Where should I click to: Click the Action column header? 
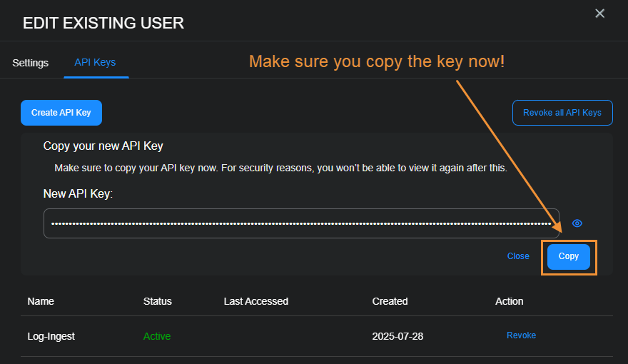pos(510,301)
